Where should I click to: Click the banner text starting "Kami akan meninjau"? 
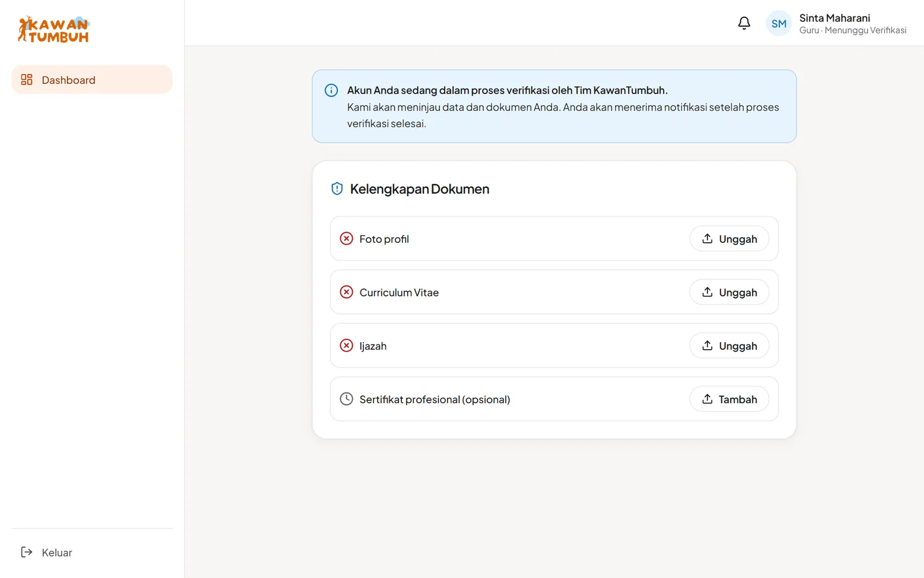(563, 115)
